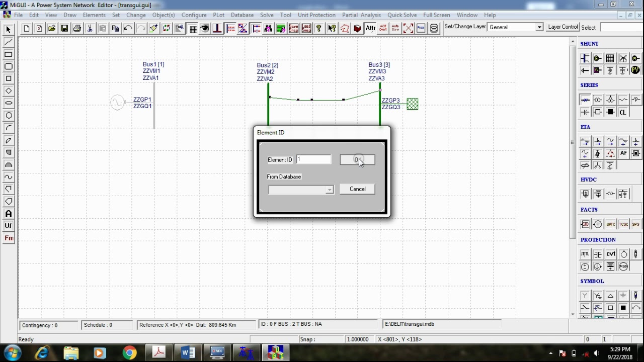Select the three-winding transformer series element
Screen dimensions: 644x362
610,100
